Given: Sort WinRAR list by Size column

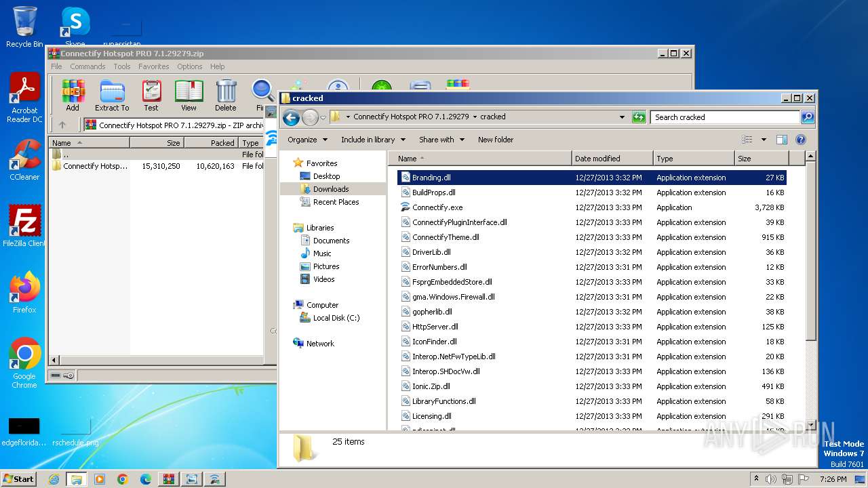Looking at the screenshot, I should point(157,143).
